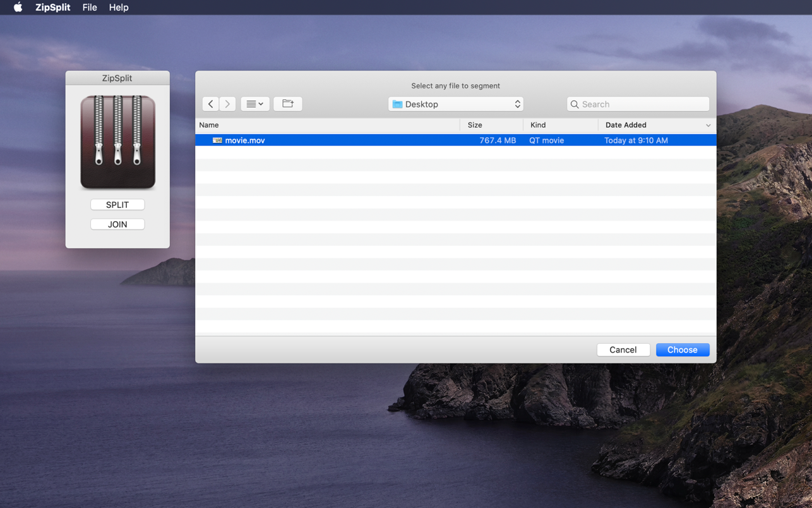Click the ZipSplit zipper app icon
This screenshot has height=508, width=812.
[117, 142]
